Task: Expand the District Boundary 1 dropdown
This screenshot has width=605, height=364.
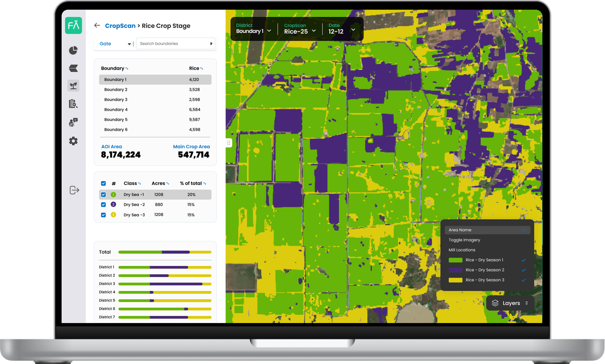Action: point(254,29)
